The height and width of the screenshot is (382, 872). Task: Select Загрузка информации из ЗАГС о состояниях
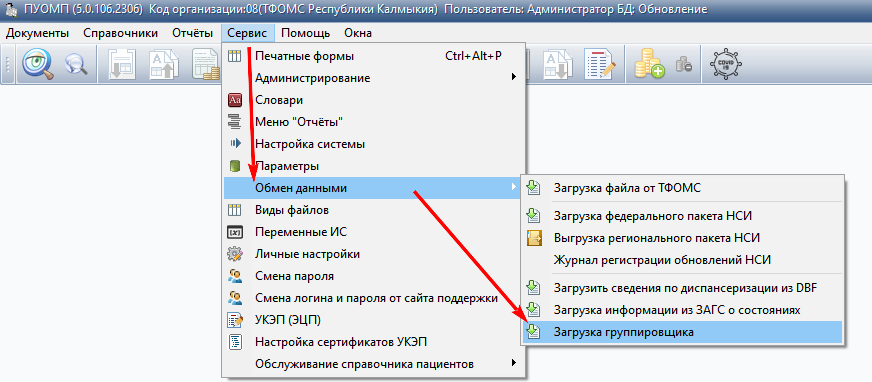click(682, 310)
